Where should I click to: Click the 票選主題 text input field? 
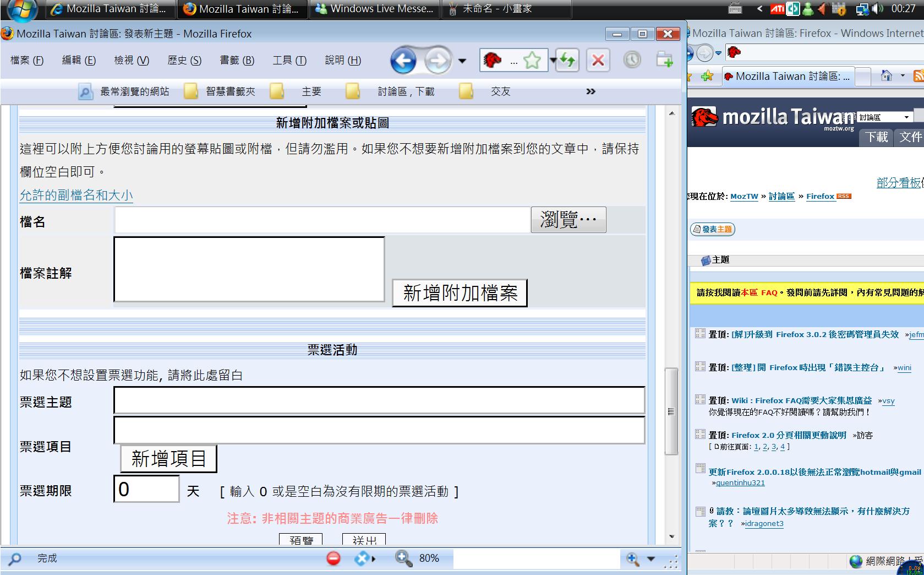pos(379,400)
